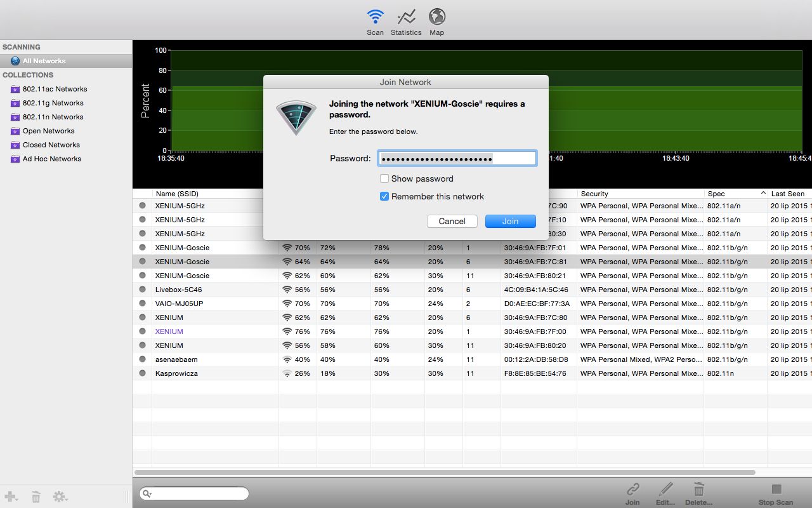Open the 802.11g Networks collection
This screenshot has width=812, height=508.
[x=53, y=103]
